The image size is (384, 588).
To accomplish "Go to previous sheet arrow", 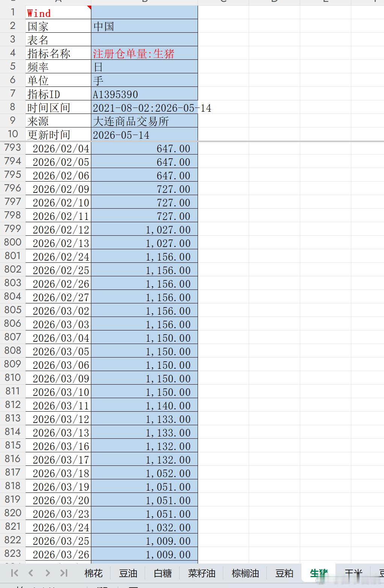I will point(31,573).
